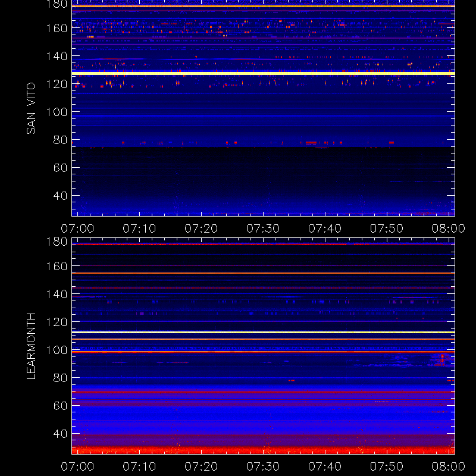This screenshot has width=476, height=476.
Task: Click the bright yellow band near 127 in SAN VITO
Action: pyautogui.click(x=263, y=73)
